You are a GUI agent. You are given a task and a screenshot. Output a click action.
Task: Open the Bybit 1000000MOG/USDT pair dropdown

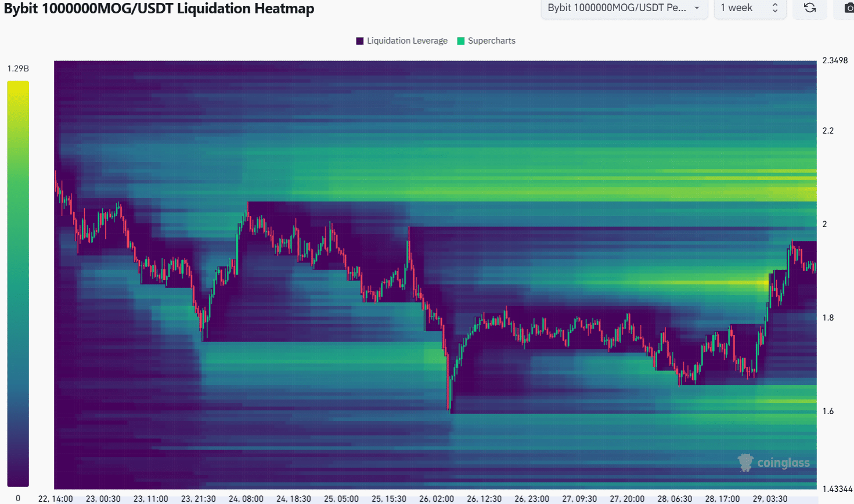coord(624,8)
